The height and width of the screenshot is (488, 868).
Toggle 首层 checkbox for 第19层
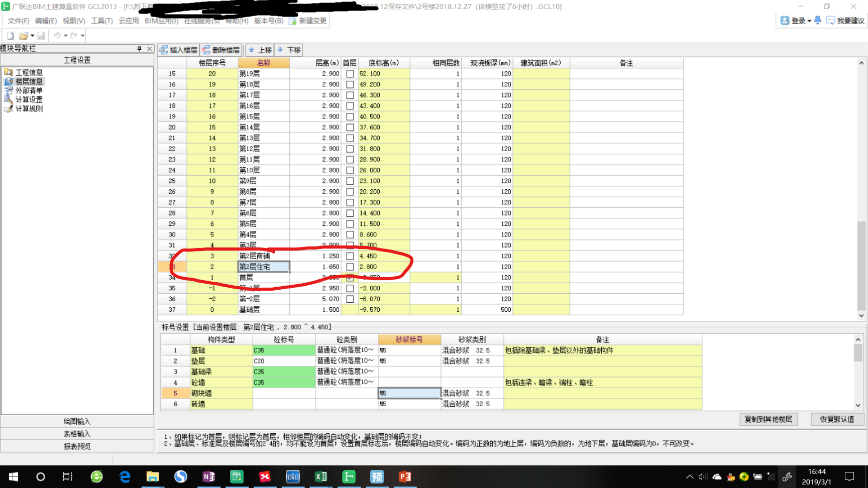(x=350, y=74)
